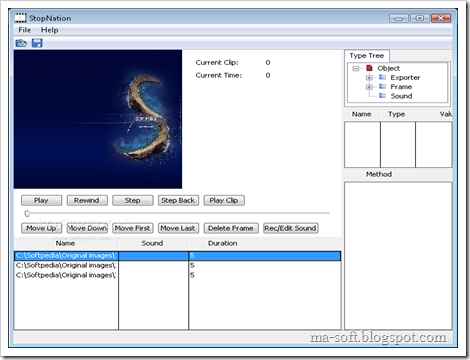Click the Play Clip button
Screen dimensions: 470x360
pyautogui.click(x=224, y=200)
